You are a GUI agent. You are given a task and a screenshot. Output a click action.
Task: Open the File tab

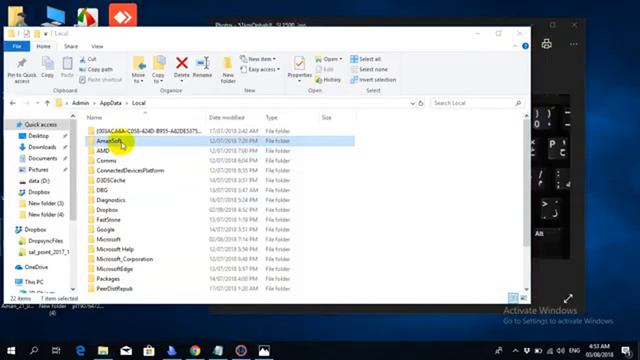[x=17, y=46]
